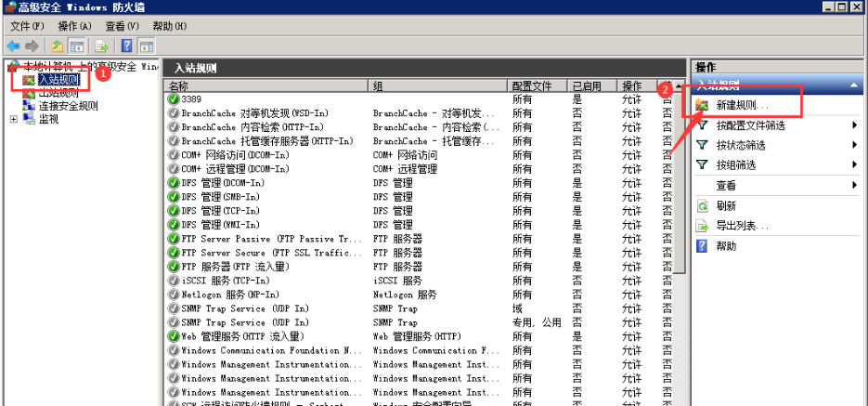
Task: Click the blue help icon in the toolbar
Action: coord(127,46)
